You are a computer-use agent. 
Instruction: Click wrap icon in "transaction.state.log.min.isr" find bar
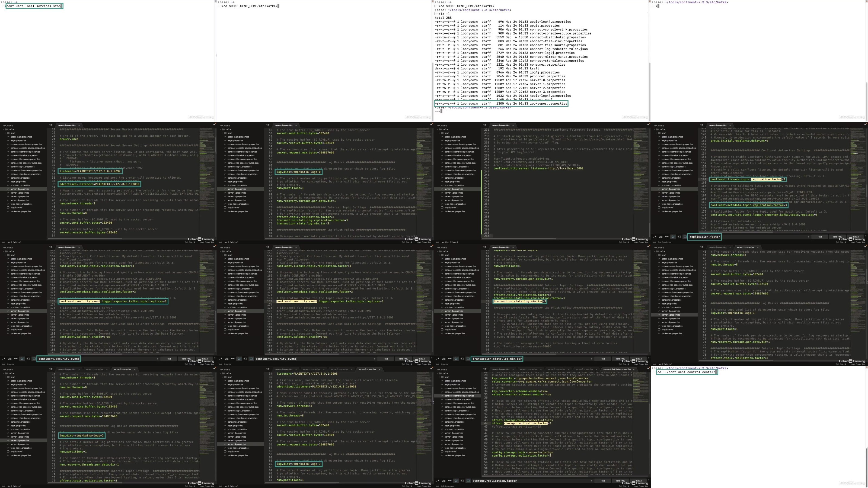456,359
